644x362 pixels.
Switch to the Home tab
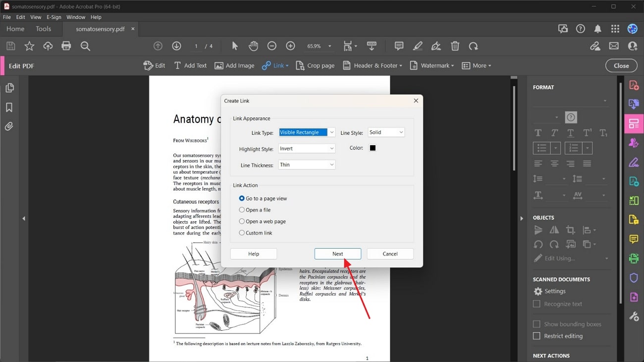pos(15,29)
